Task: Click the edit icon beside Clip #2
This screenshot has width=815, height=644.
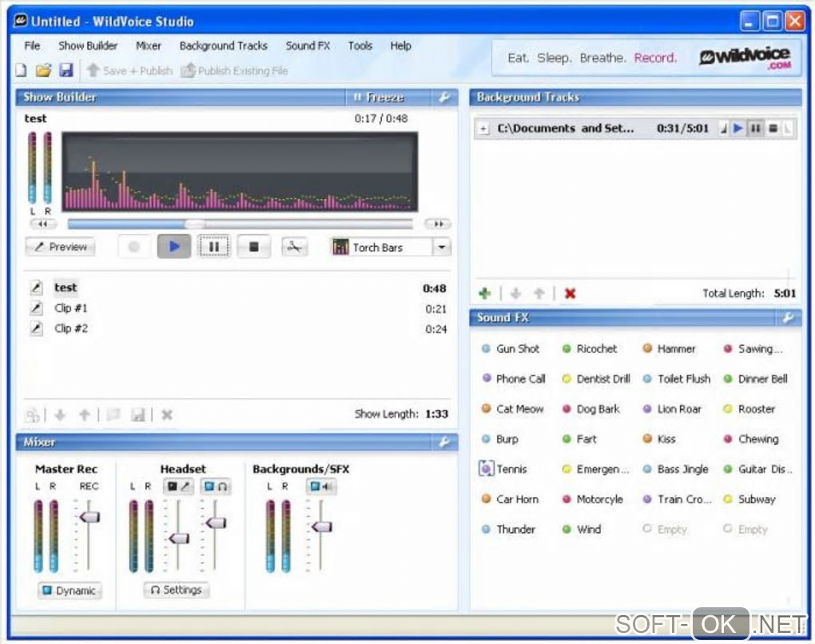Action: click(x=36, y=328)
